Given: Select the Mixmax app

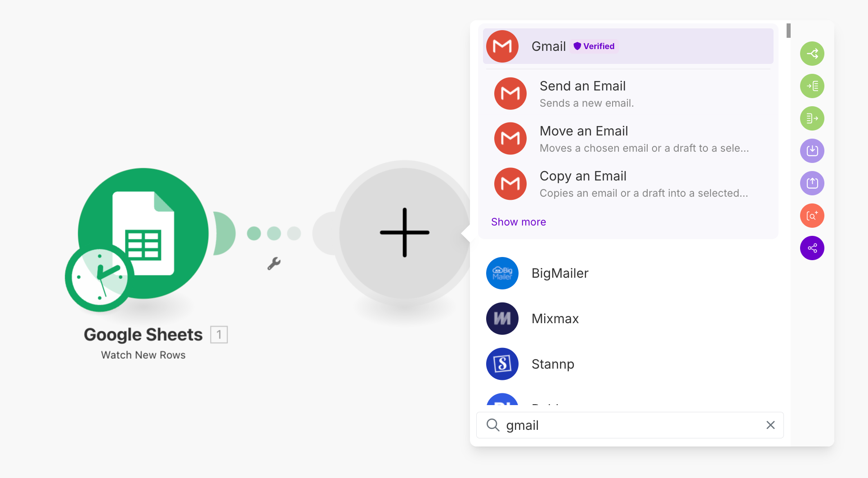Looking at the screenshot, I should [628, 319].
